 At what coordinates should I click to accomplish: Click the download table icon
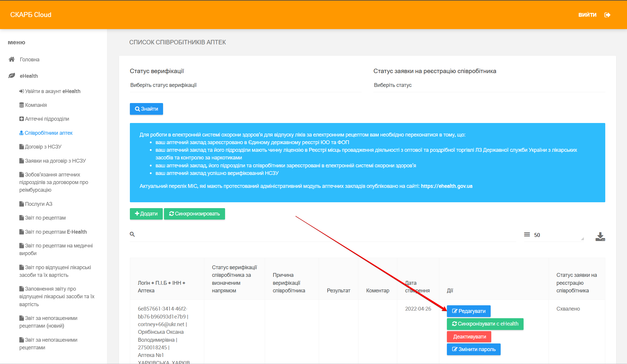click(x=600, y=236)
